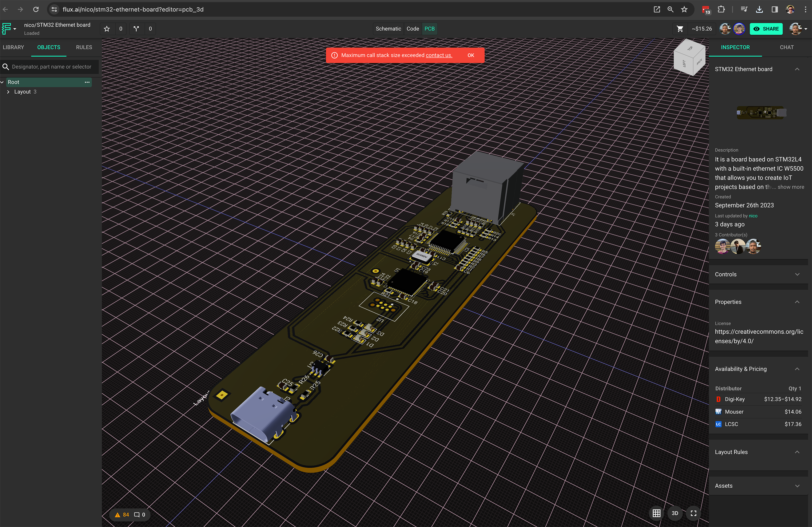Click the first contributor avatar

(x=722, y=246)
